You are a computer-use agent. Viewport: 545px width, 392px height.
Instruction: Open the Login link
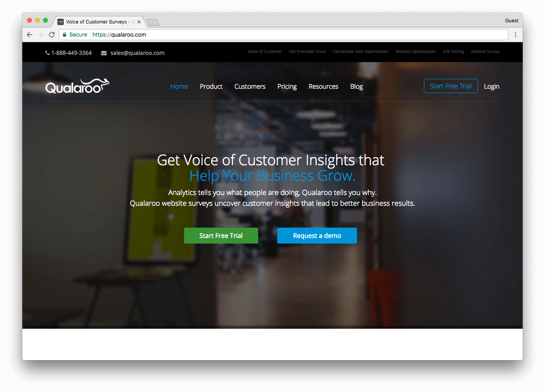pos(492,86)
